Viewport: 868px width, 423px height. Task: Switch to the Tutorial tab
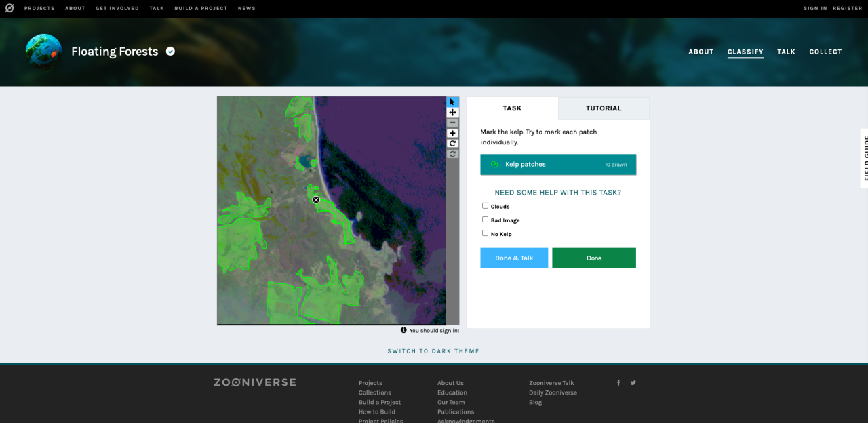[604, 108]
